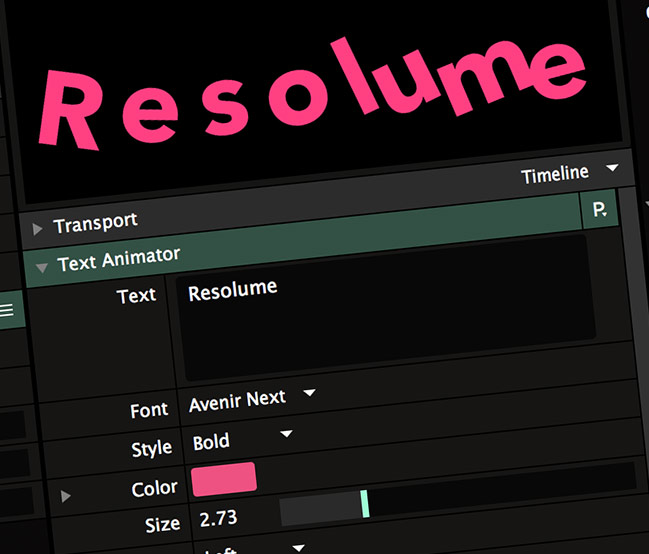Click the Font label

pos(149,410)
